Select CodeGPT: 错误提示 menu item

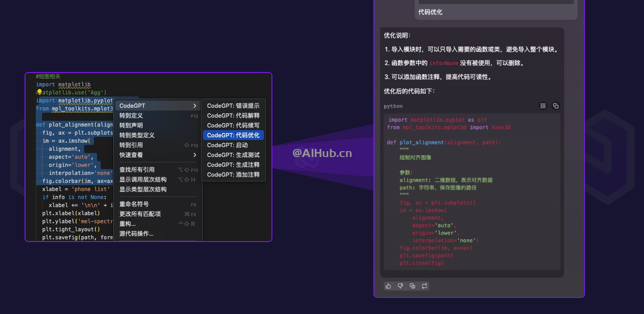233,106
